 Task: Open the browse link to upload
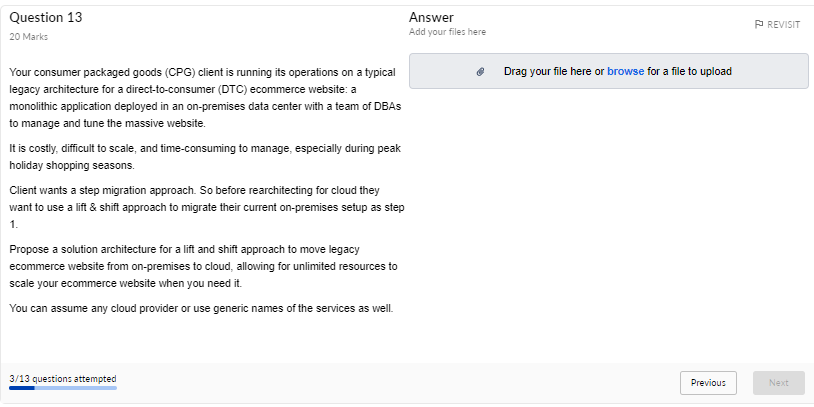[x=626, y=71]
